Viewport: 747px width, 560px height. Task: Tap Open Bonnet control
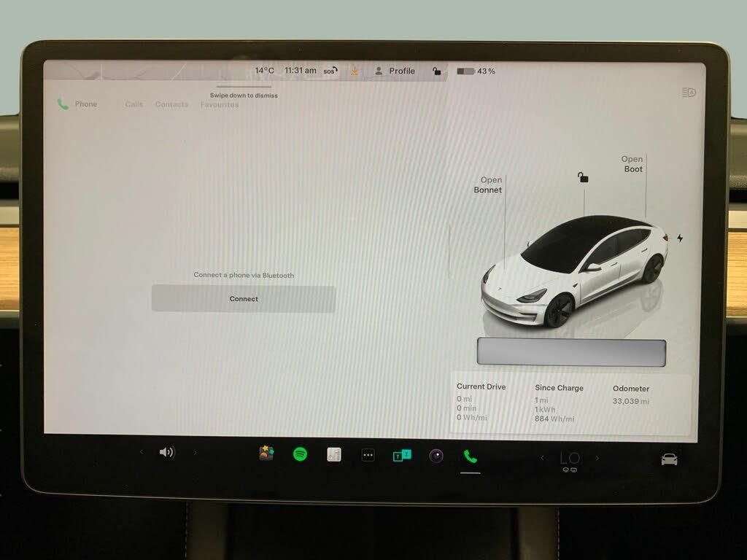[x=488, y=184]
